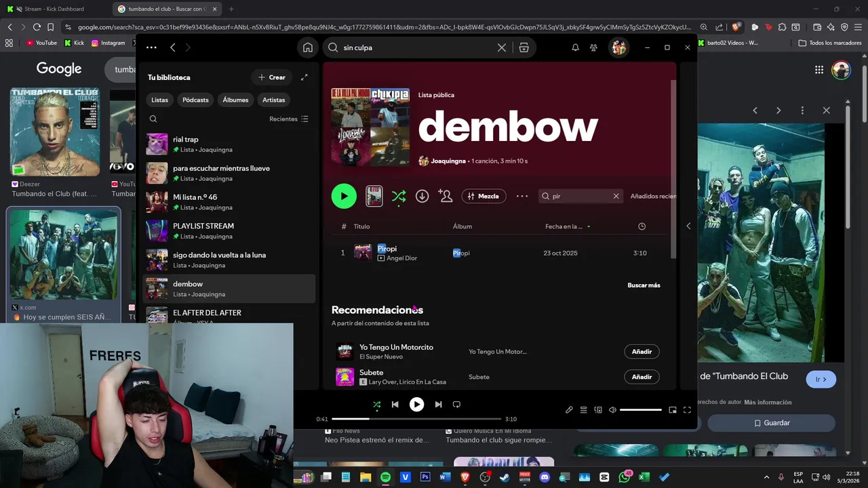
Task: Open dembow playlist cover image
Action: (x=370, y=127)
